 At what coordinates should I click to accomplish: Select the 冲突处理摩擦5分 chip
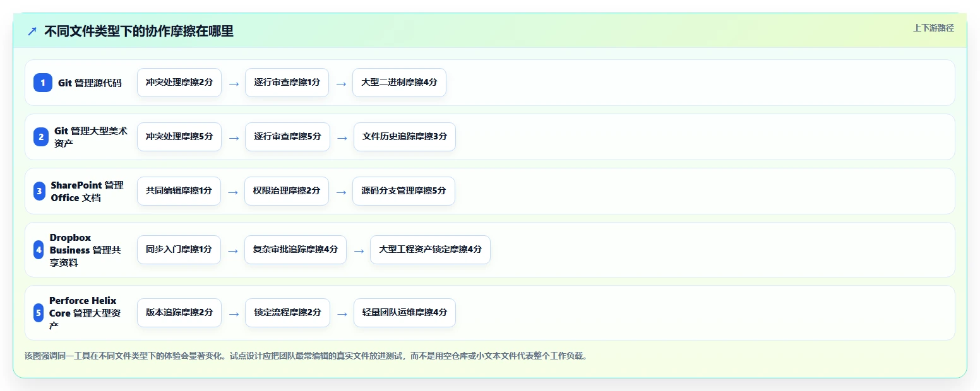tap(179, 137)
